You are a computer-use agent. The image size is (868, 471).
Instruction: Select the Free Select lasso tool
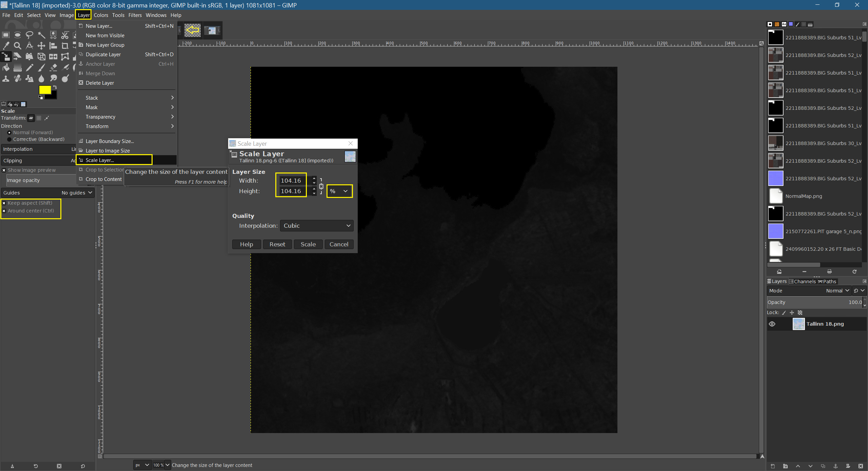pos(29,35)
